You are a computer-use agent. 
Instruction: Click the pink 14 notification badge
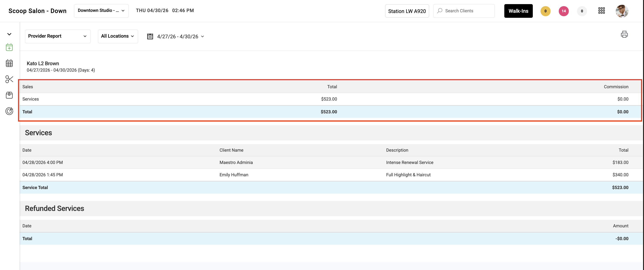coord(564,11)
